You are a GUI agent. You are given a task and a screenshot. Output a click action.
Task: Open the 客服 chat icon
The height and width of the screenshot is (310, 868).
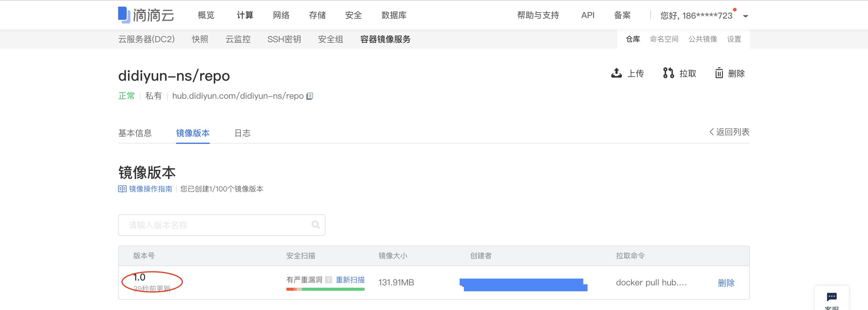pyautogui.click(x=832, y=297)
